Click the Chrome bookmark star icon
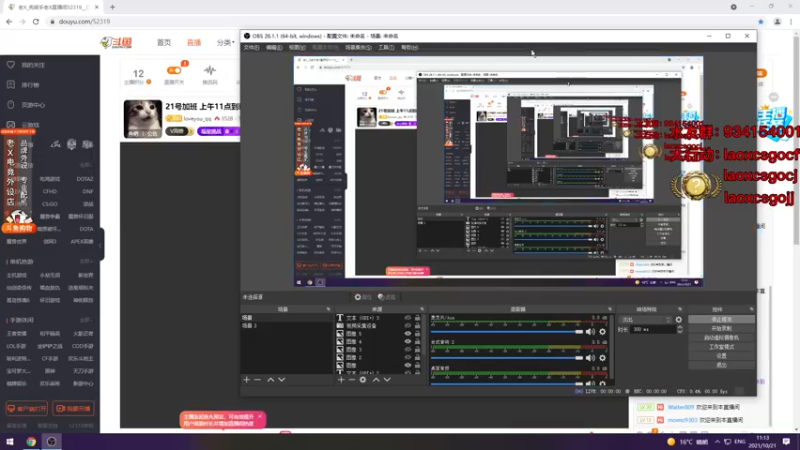This screenshot has width=800, height=450. point(761,21)
